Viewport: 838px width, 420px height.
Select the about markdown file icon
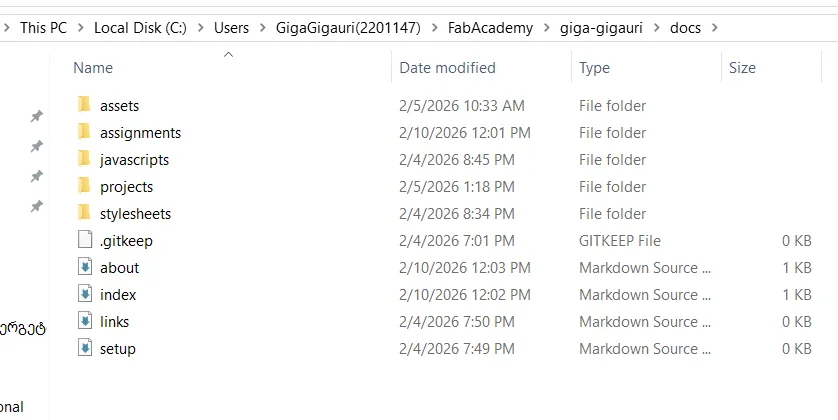click(x=84, y=267)
